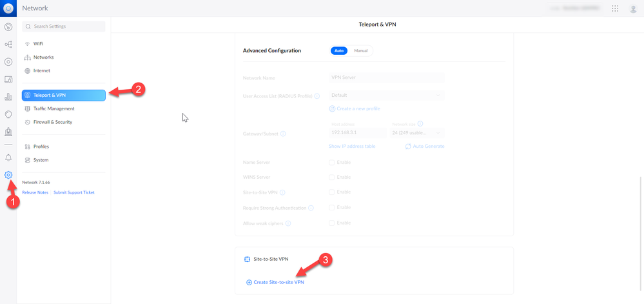Open the Topology icon in left rail
644x304 pixels.
click(8, 45)
